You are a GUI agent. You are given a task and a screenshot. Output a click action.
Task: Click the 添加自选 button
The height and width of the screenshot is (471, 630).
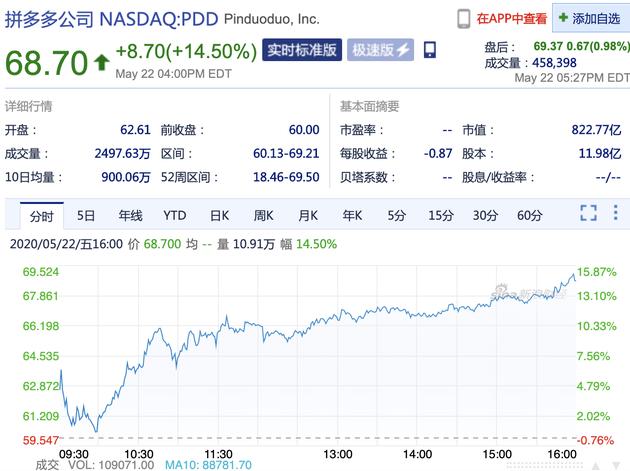591,18
